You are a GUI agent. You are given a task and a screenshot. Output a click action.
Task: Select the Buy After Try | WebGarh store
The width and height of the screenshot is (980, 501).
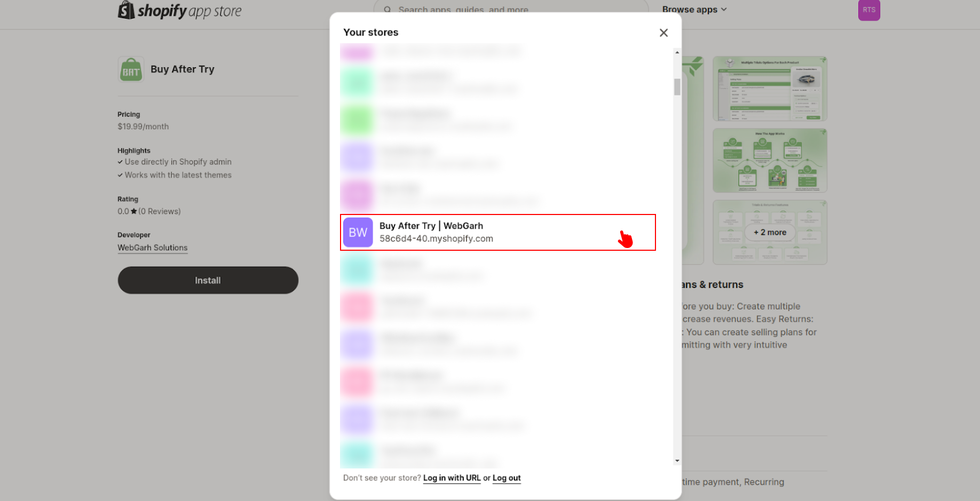point(497,233)
